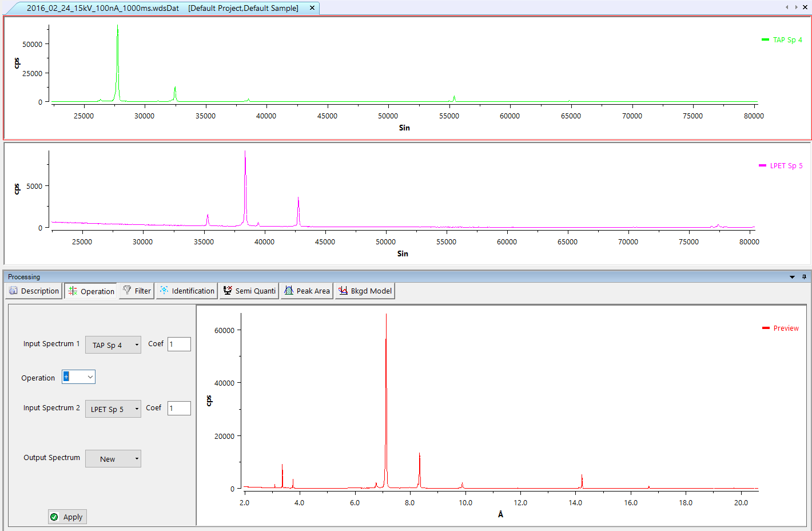
Task: Click the Filter funnel icon
Action: pyautogui.click(x=127, y=290)
